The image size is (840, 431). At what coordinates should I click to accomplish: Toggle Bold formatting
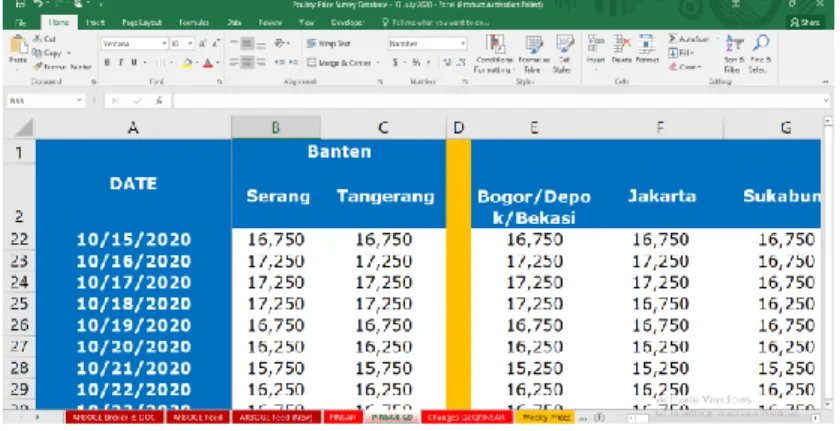point(108,63)
